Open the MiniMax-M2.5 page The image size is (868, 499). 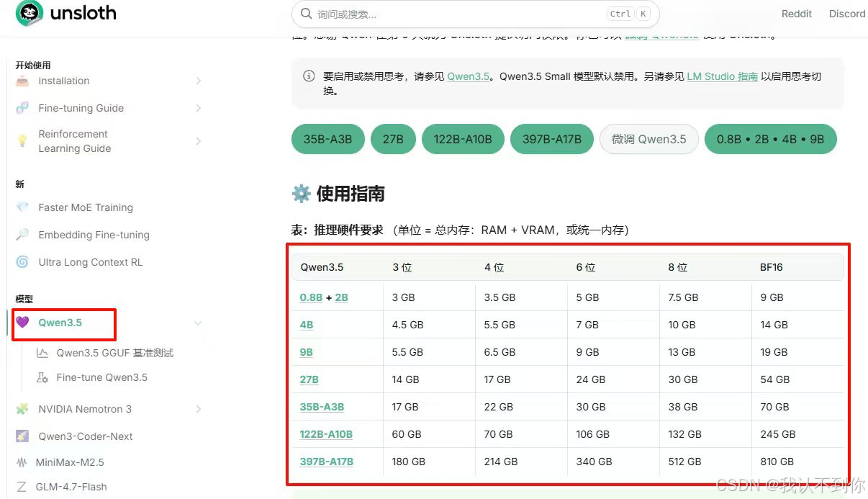click(70, 462)
